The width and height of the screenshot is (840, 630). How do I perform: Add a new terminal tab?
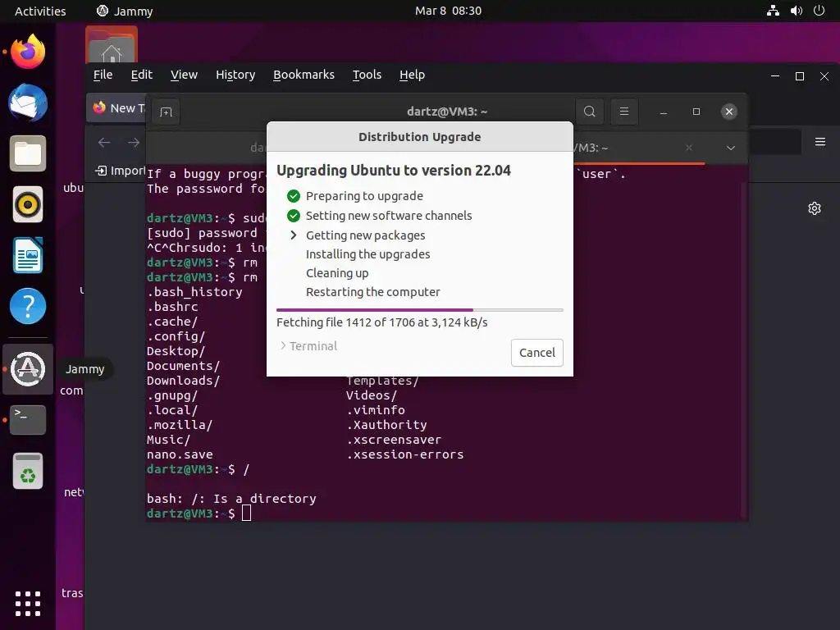click(x=166, y=112)
